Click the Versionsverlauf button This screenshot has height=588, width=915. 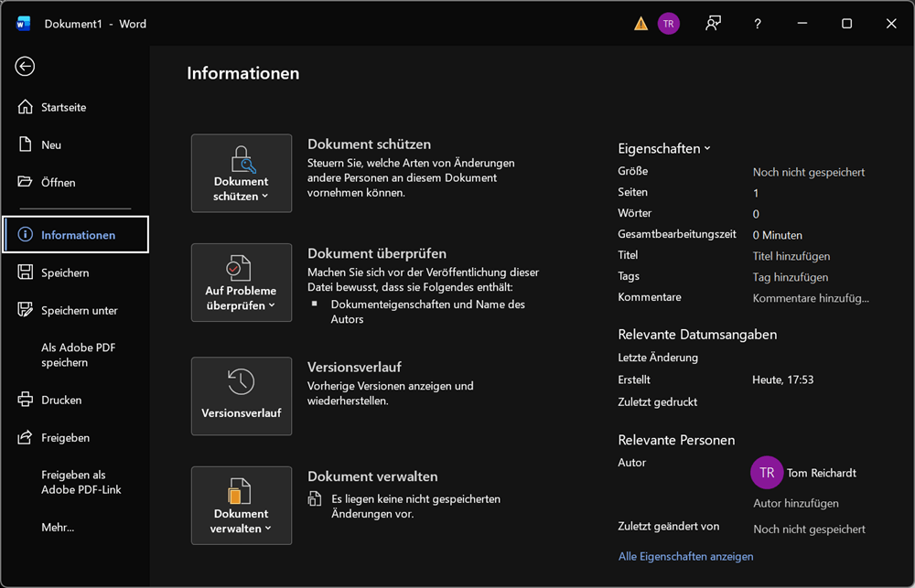tap(242, 396)
